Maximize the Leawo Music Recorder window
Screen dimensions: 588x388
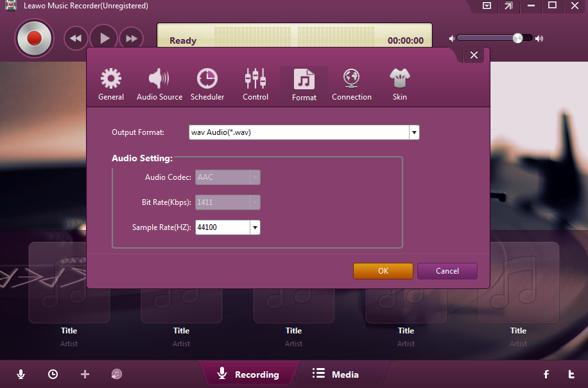pos(553,5)
